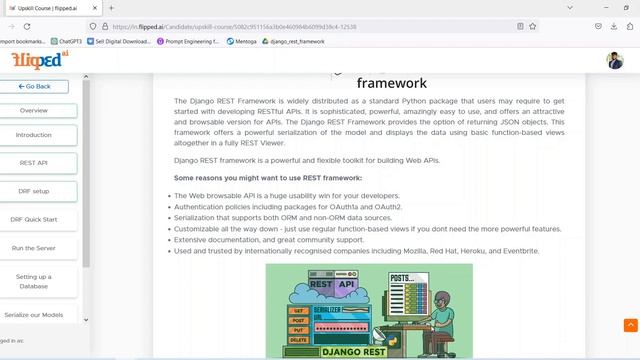Viewport: 640px width, 360px height.
Task: Click the 'Authentication policies' bullet
Action: click(x=288, y=207)
